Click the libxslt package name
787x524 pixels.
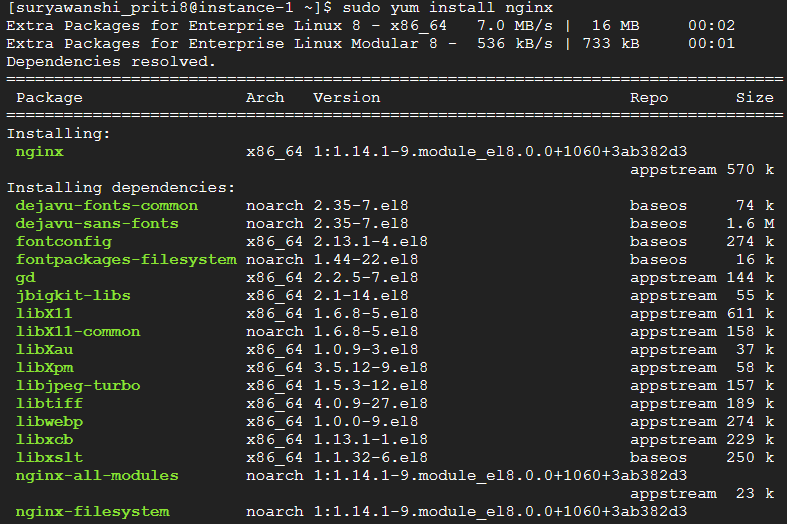click(49, 457)
